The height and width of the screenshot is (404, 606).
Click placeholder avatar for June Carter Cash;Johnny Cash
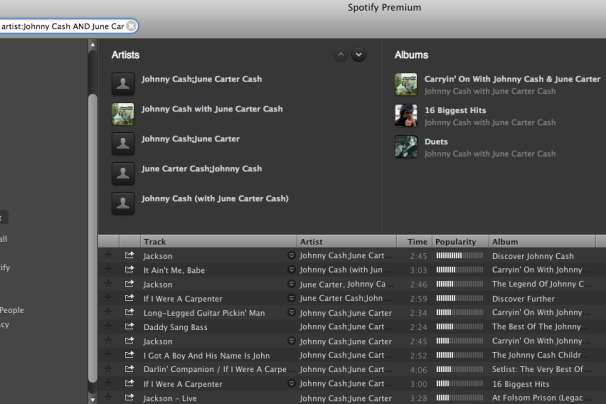click(x=123, y=173)
